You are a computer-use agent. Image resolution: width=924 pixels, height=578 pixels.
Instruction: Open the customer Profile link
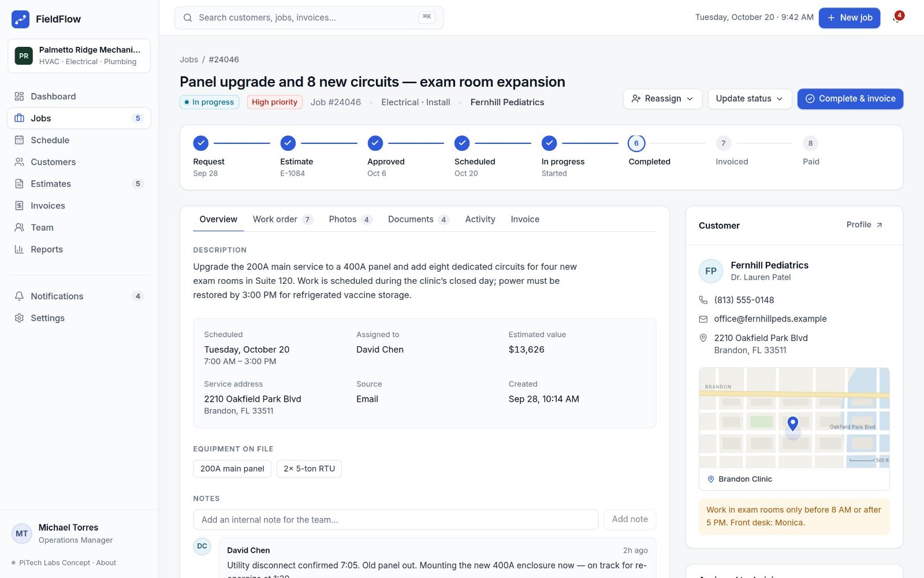click(864, 225)
